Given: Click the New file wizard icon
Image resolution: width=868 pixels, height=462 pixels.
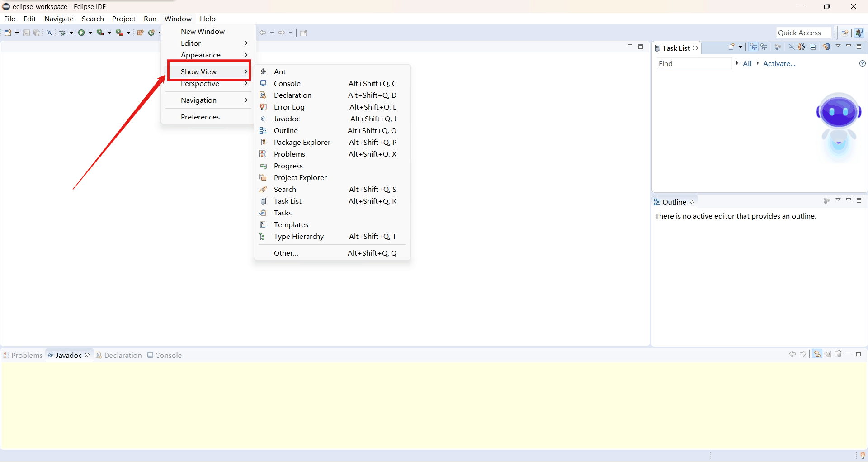Looking at the screenshot, I should [8, 33].
